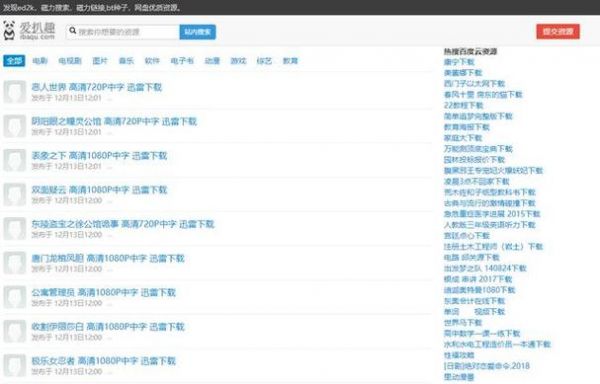Click the avatar beside 公寓管理员 post
Viewport: 600px width, 384px height.
(15, 297)
